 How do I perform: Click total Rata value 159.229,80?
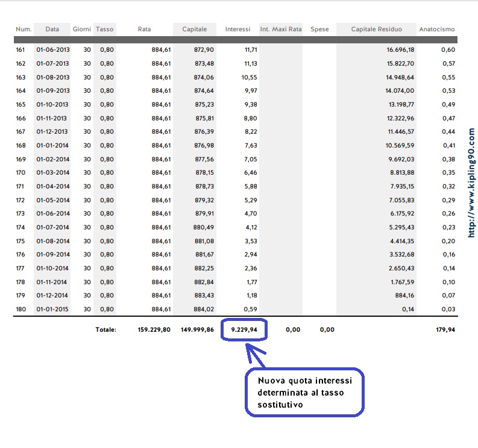pos(154,329)
